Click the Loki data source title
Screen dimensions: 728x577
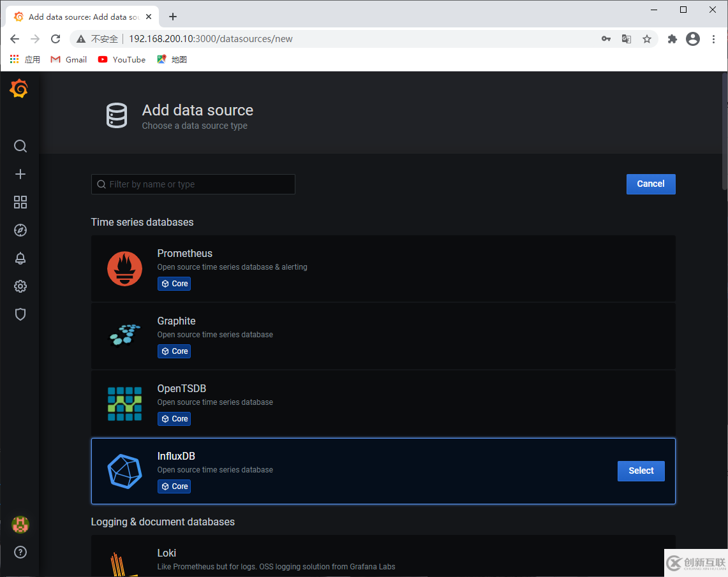(167, 553)
